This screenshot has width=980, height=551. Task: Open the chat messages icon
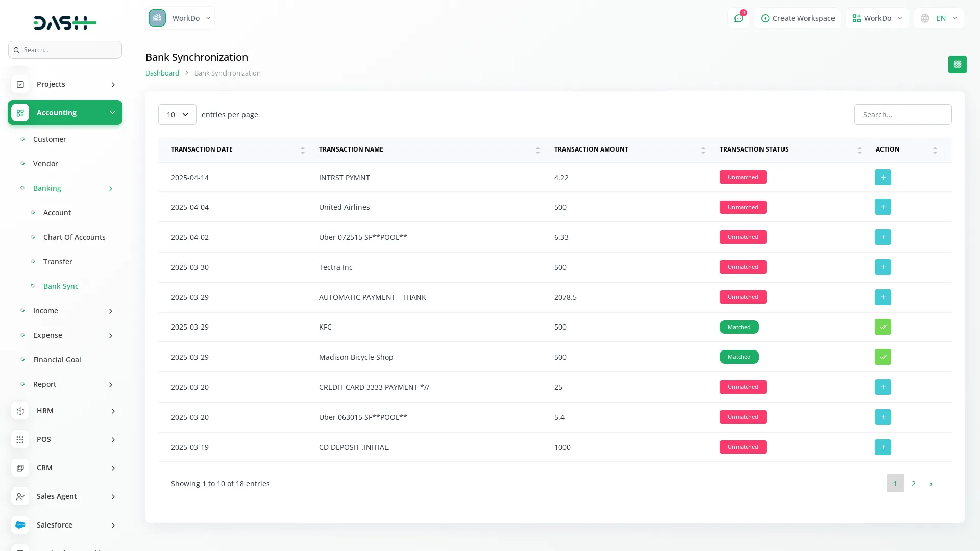739,18
